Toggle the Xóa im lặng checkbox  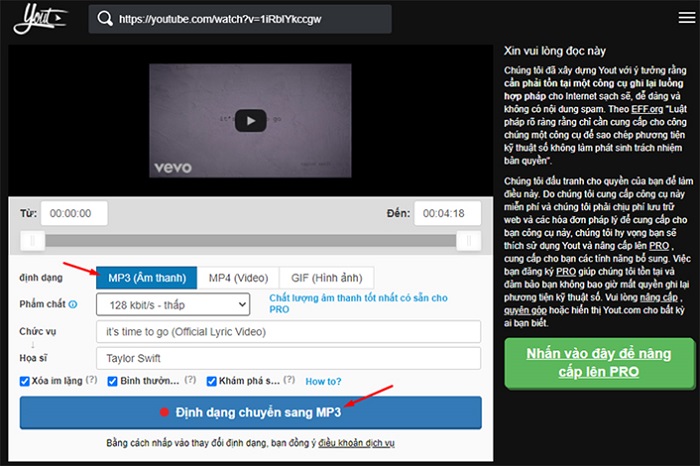click(25, 381)
